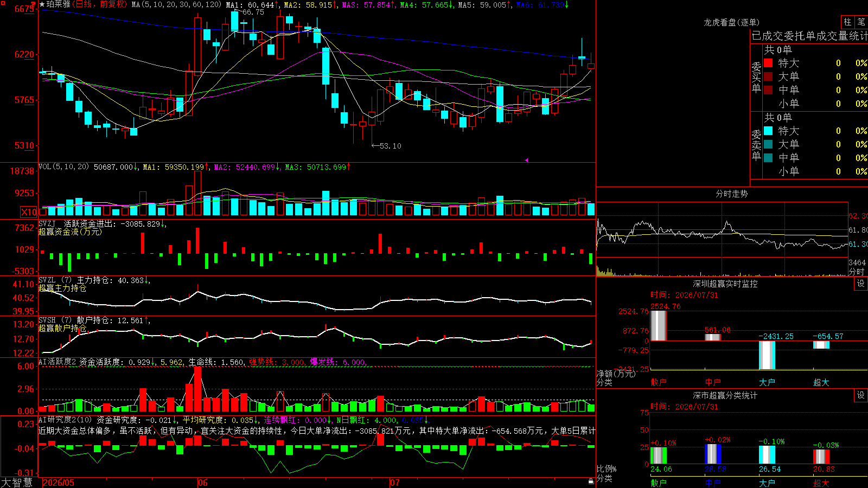The width and height of the screenshot is (868, 488).
Task: Click the 委卖单 section label
Action: 756,145
